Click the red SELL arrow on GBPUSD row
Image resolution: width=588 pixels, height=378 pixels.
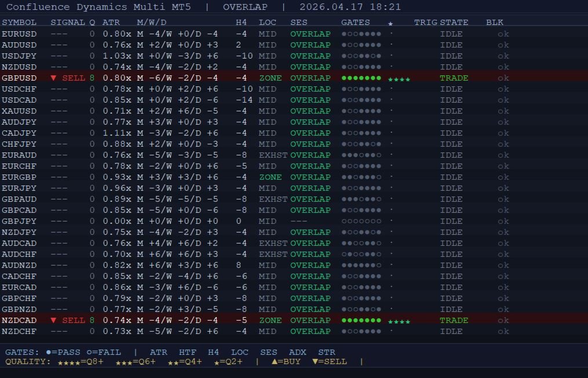coord(54,78)
